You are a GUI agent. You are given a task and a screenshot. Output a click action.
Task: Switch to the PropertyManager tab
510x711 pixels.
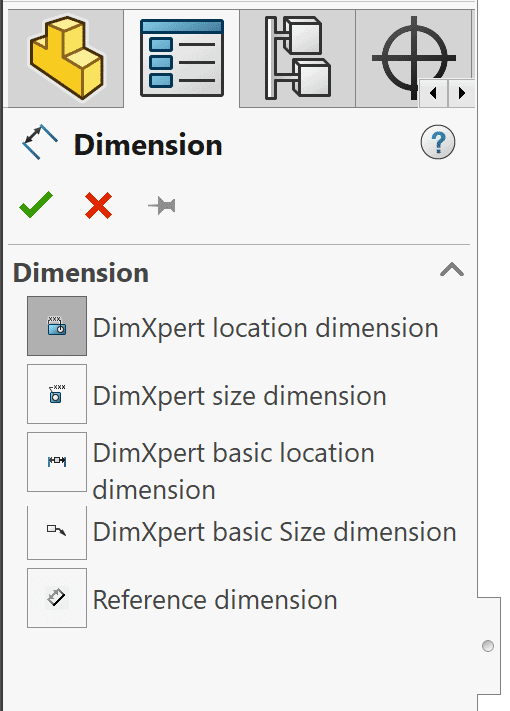[181, 58]
